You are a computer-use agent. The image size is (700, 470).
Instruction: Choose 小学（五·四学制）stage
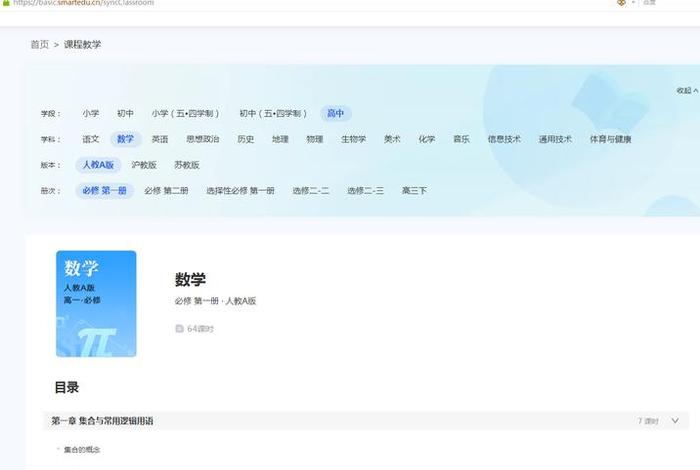[185, 113]
